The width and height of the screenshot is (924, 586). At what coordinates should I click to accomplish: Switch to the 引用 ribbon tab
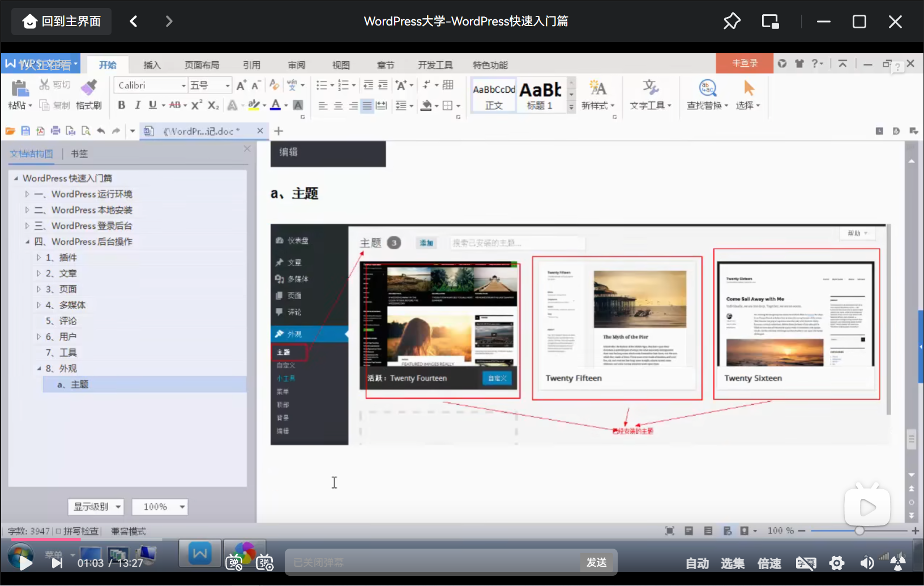251,65
